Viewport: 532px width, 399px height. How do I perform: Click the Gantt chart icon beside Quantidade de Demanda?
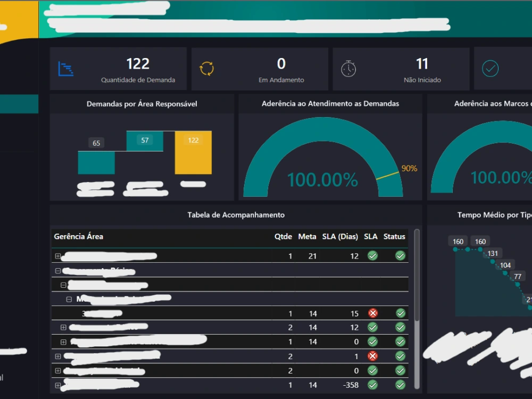[x=66, y=69]
